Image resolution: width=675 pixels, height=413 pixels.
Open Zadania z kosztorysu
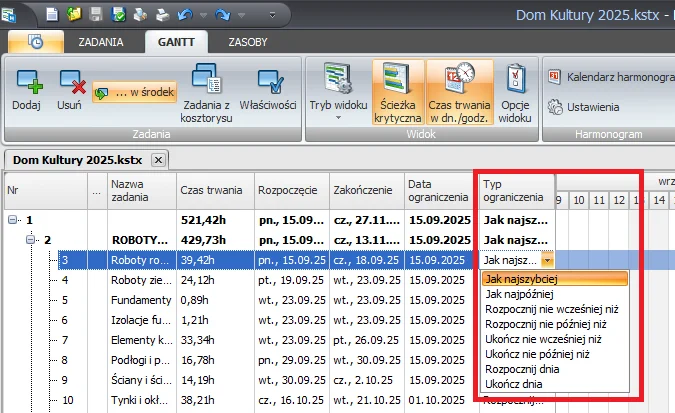pos(208,92)
